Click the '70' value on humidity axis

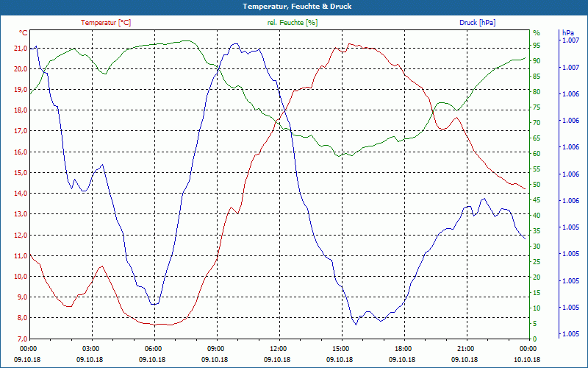(537, 123)
